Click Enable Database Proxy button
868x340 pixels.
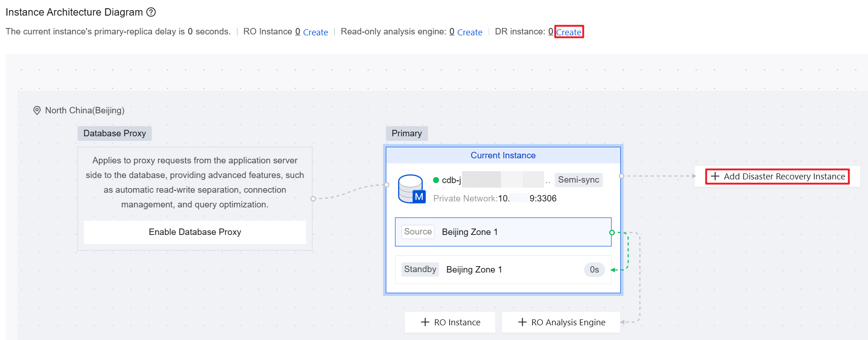click(x=195, y=232)
